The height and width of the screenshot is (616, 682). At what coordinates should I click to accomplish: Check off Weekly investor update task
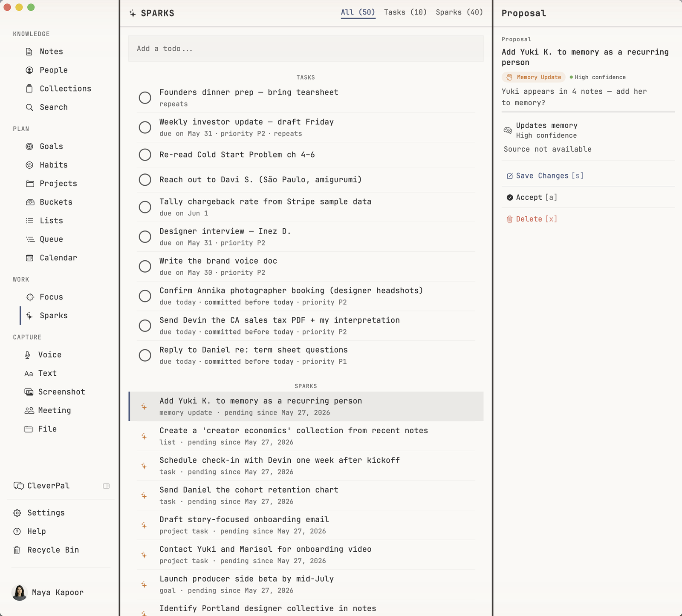coord(145,127)
